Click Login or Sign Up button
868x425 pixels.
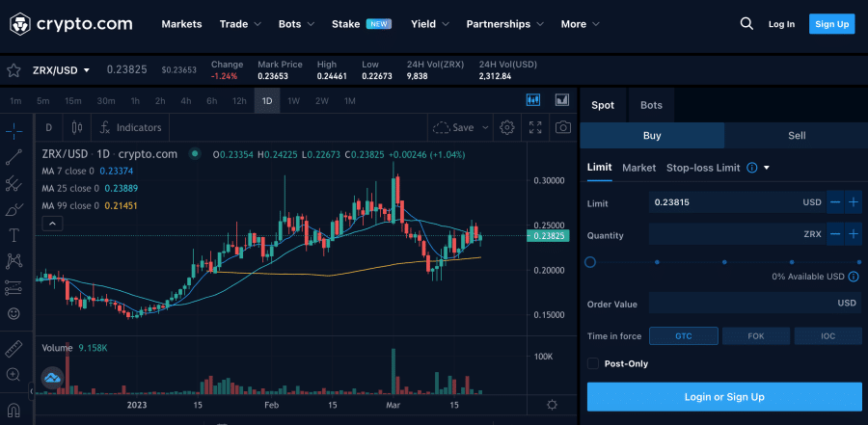point(724,397)
